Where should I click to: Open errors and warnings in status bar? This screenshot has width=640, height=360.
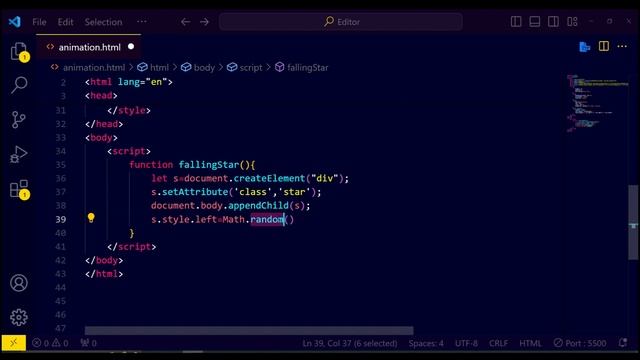tap(51, 343)
